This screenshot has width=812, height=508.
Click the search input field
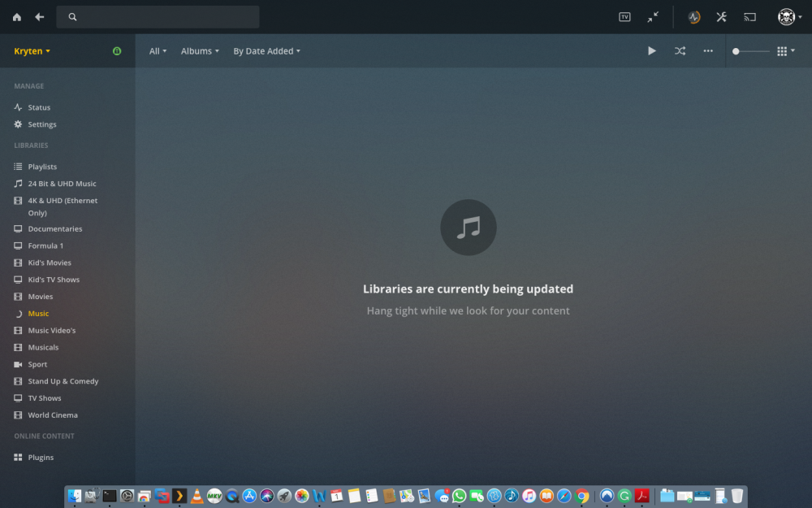click(x=158, y=17)
